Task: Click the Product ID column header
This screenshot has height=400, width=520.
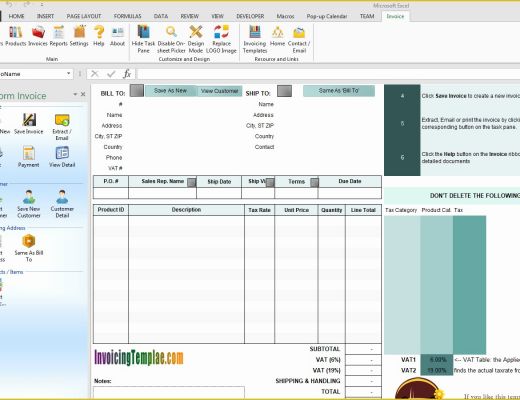Action: point(111,210)
